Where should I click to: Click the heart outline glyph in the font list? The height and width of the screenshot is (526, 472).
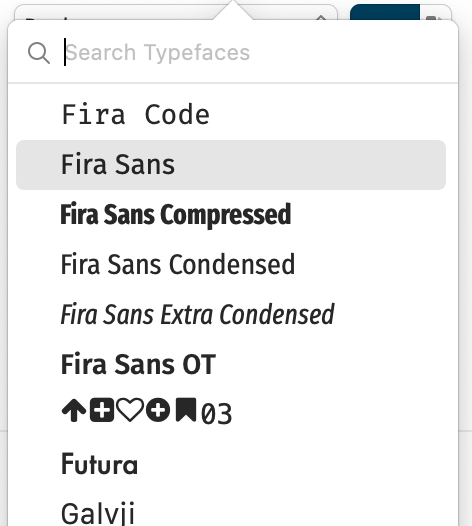(x=130, y=410)
